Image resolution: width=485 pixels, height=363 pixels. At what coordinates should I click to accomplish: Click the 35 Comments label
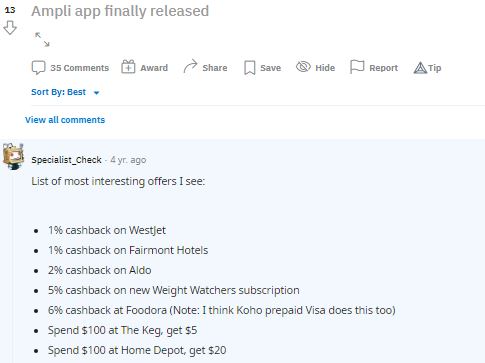pyautogui.click(x=80, y=68)
